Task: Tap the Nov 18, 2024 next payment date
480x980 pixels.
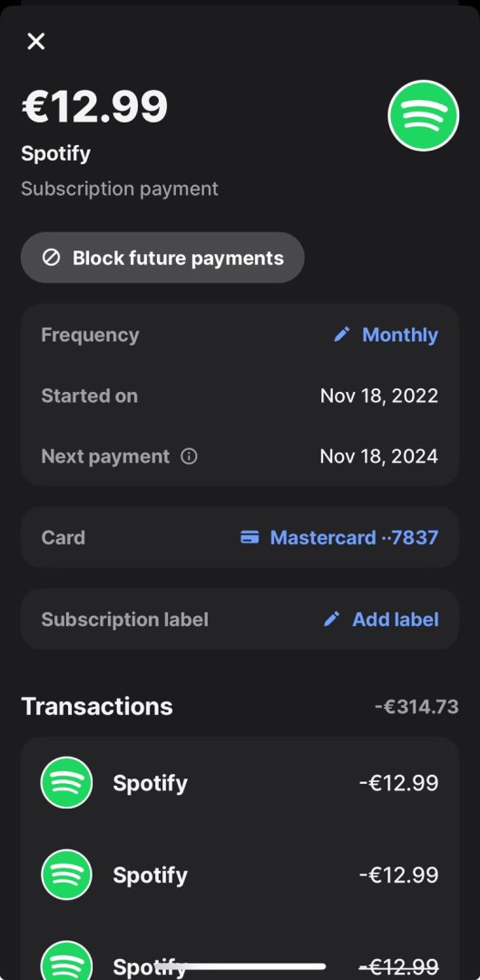Action: (378, 456)
